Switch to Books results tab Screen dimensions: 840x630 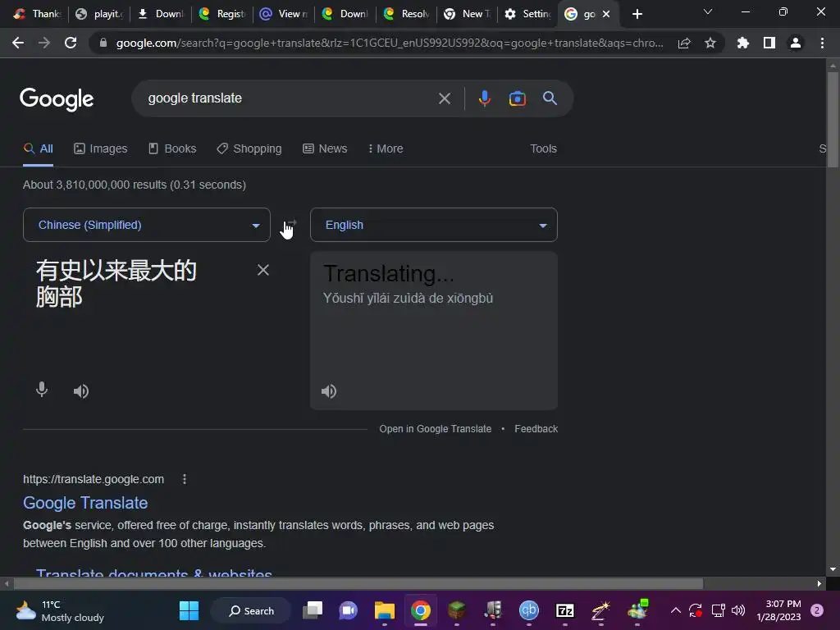click(x=172, y=149)
